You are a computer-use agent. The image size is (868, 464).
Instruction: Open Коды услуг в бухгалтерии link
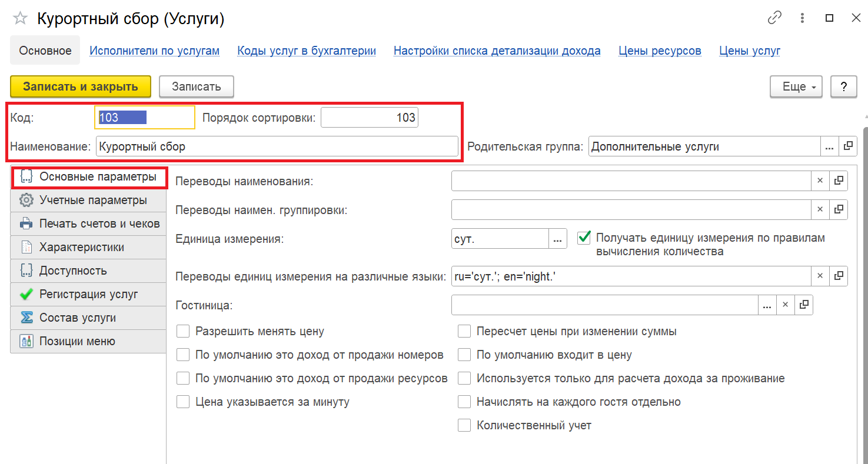coord(307,51)
